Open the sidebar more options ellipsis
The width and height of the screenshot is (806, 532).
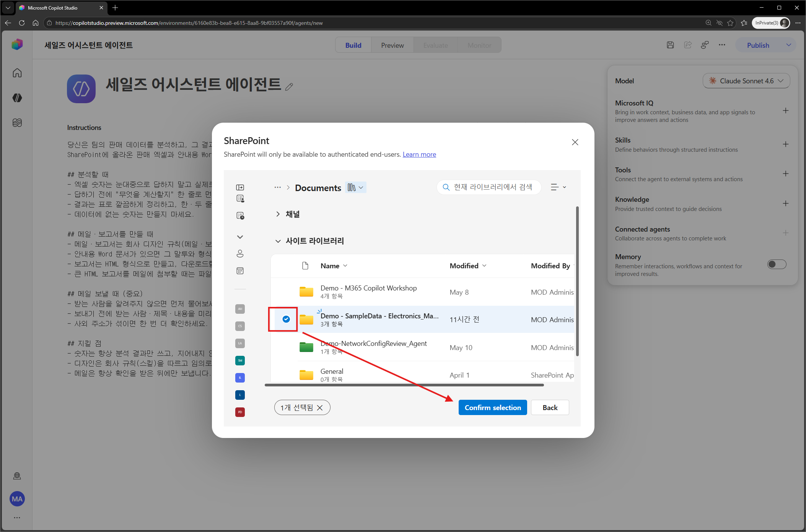coord(17,517)
